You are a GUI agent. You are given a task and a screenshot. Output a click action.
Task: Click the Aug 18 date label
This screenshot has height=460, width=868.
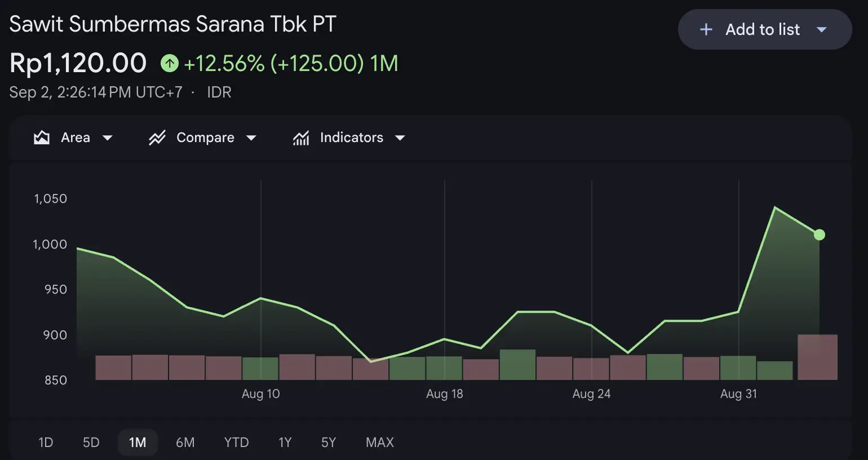coord(445,393)
